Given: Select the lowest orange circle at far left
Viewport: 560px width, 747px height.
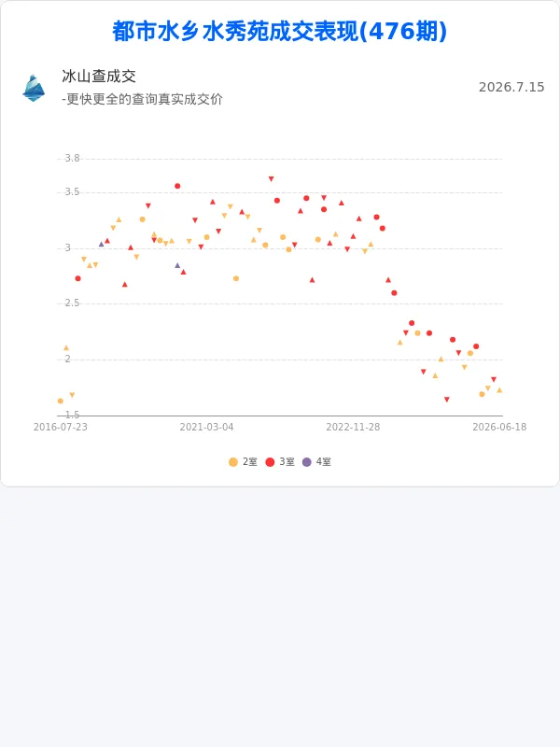Looking at the screenshot, I should coord(61,402).
